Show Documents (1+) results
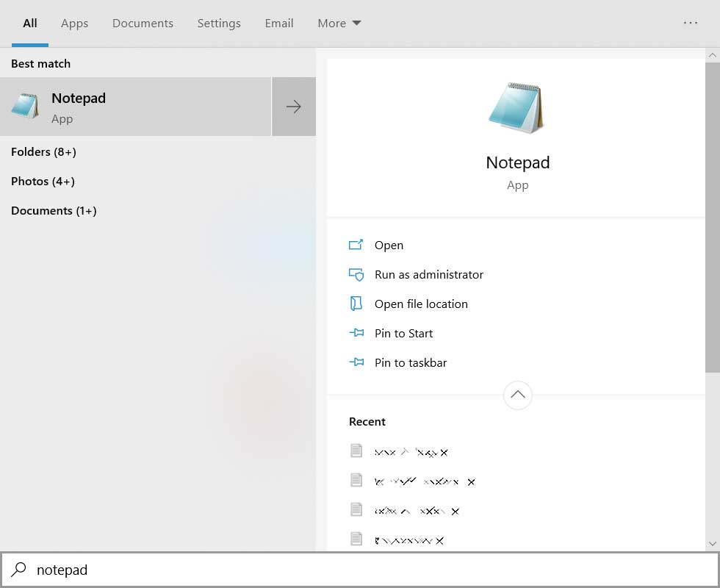Image resolution: width=720 pixels, height=588 pixels. (x=54, y=210)
